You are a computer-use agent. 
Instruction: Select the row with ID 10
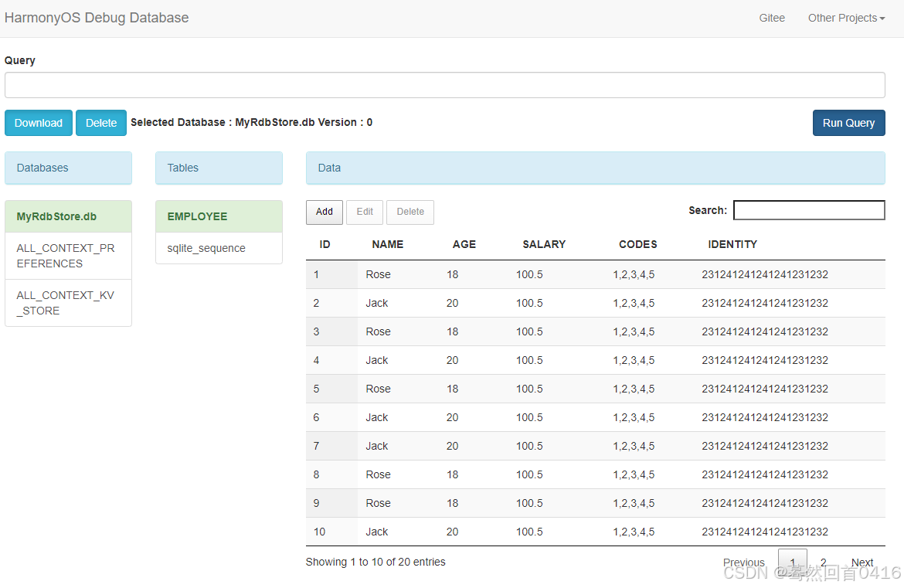coord(596,532)
